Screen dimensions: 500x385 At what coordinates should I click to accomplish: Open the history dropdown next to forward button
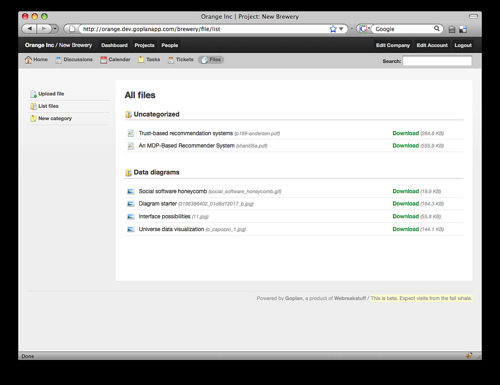pos(55,29)
